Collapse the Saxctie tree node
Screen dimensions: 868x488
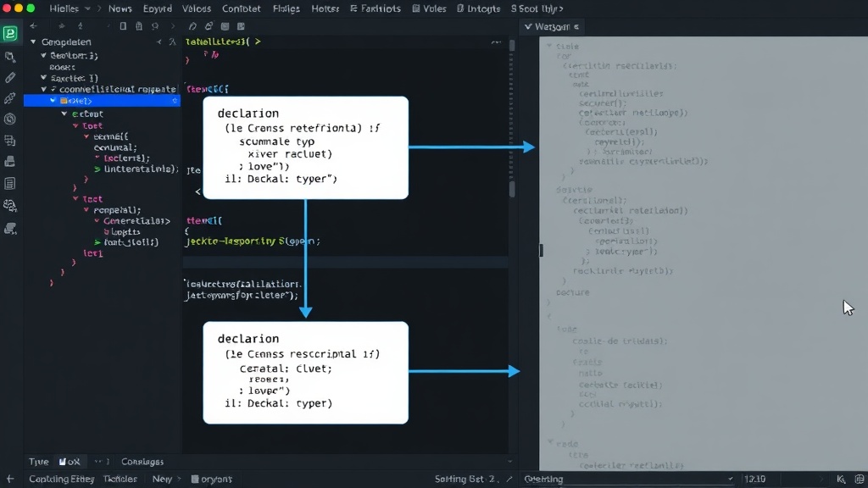pyautogui.click(x=44, y=78)
